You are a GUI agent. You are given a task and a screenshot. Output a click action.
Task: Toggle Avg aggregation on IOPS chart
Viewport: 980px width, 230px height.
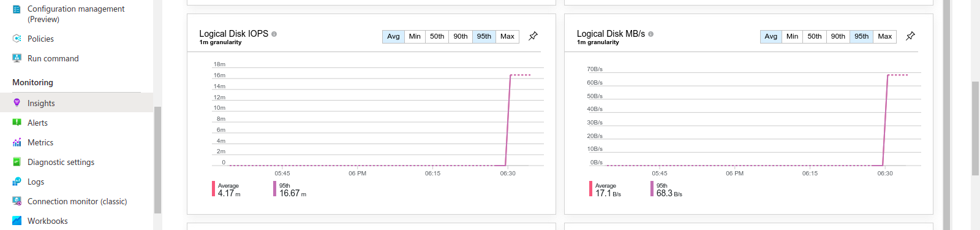point(393,37)
